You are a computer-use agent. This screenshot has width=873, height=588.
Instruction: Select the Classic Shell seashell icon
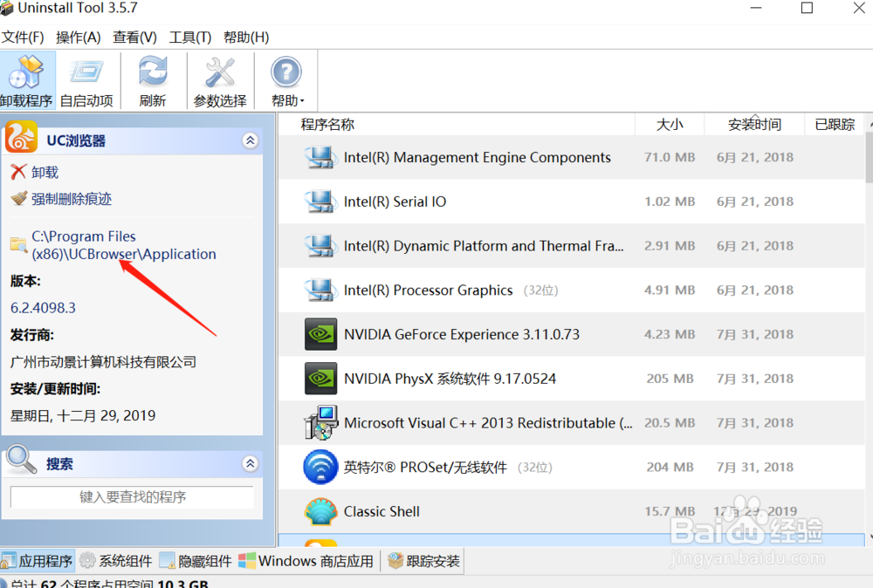[x=320, y=511]
